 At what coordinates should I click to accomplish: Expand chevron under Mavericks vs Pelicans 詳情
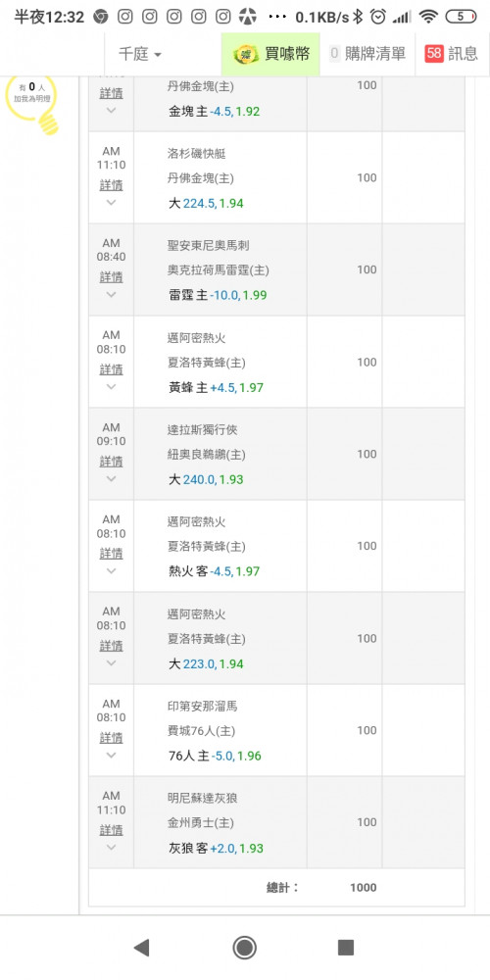(x=112, y=479)
